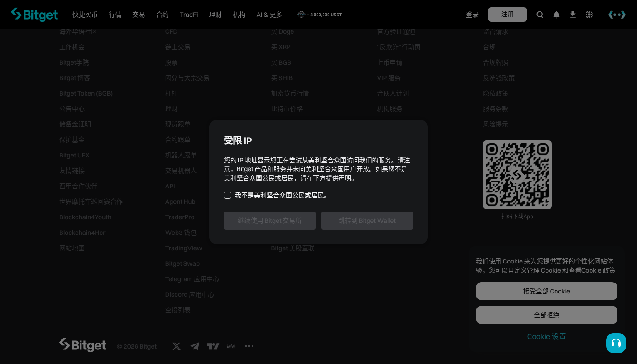This screenshot has width=637, height=364.
Task: Open the Bitget Token (BGB) link
Action: click(86, 93)
